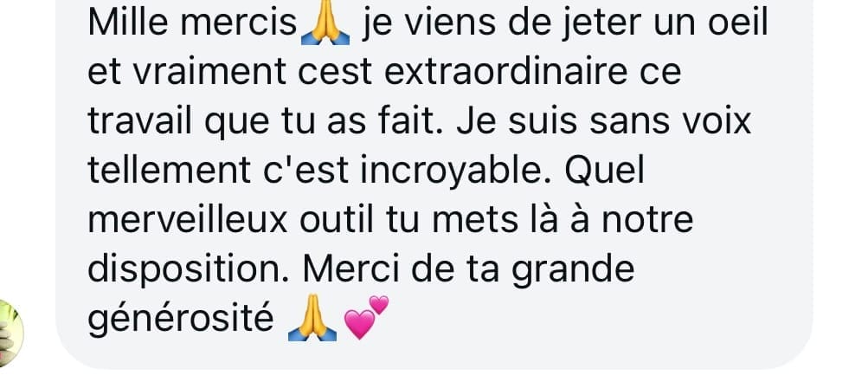Click the word "générosité" in the last line
Image resolution: width=868 pixels, height=382 pixels.
click(x=181, y=320)
